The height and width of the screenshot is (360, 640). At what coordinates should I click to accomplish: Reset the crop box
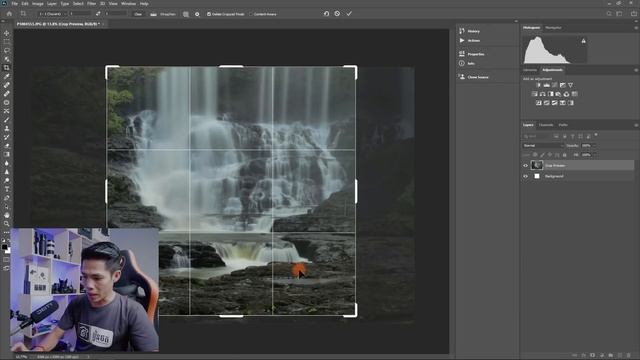click(x=326, y=13)
